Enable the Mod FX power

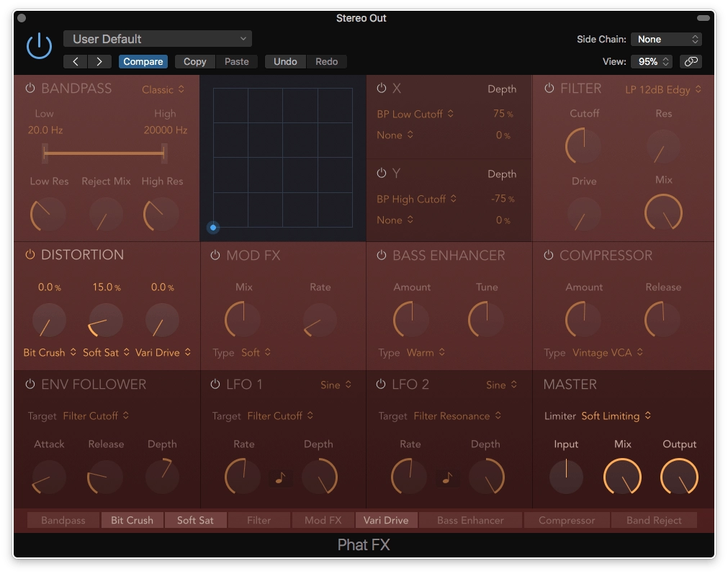[215, 255]
